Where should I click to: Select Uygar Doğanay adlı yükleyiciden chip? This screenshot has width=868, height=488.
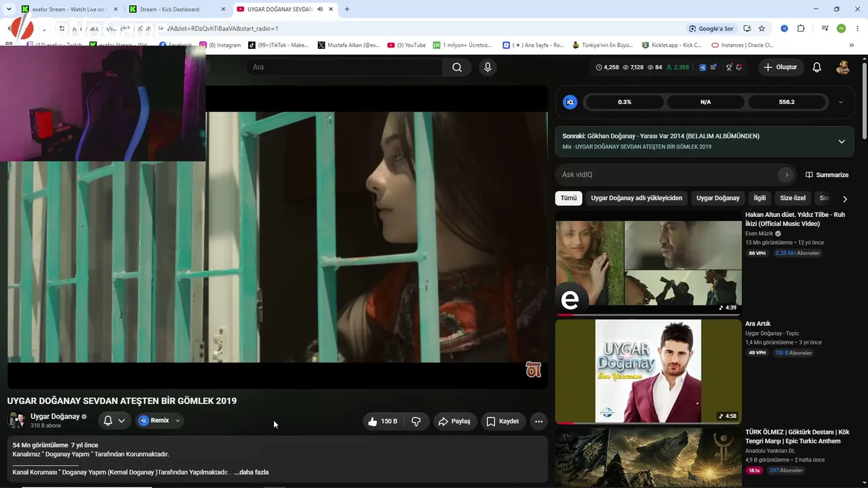point(637,198)
